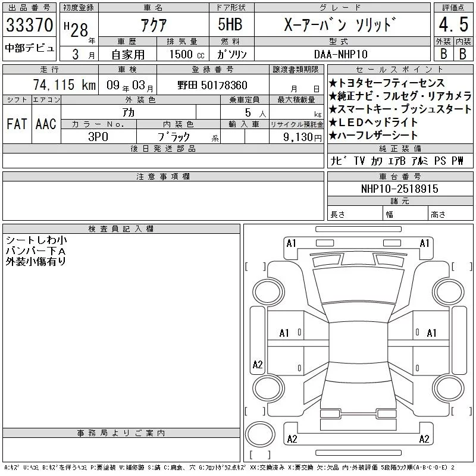This screenshot has width=476, height=476.
Task: Select the shift type FAT
Action: (17, 124)
